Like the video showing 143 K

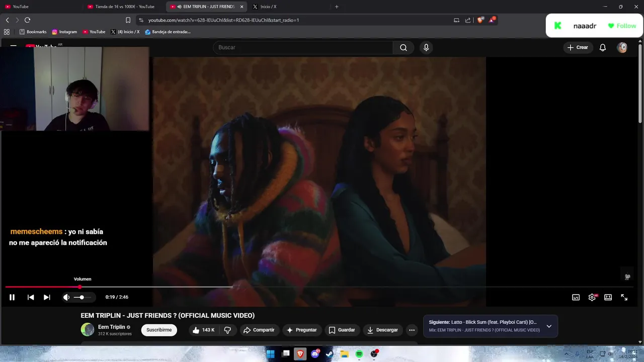point(203,330)
